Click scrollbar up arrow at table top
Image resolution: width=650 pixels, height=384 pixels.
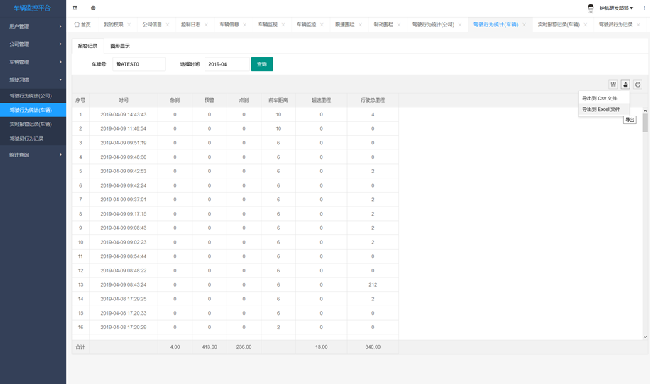point(645,110)
